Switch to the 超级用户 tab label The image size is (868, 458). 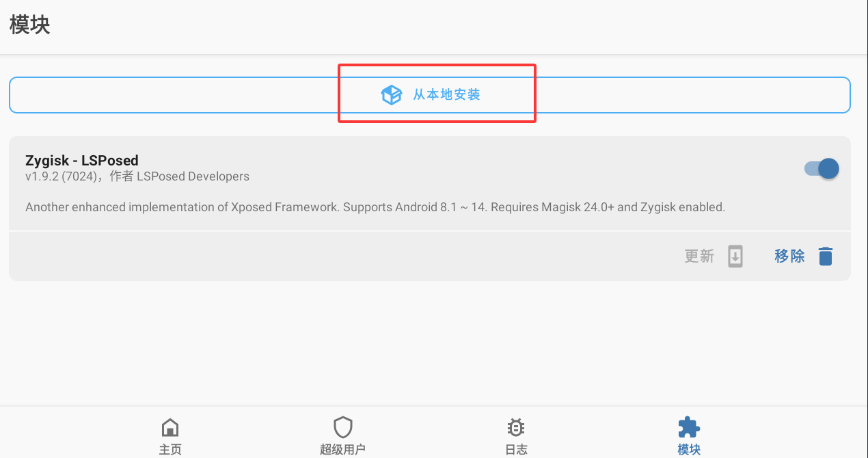342,450
